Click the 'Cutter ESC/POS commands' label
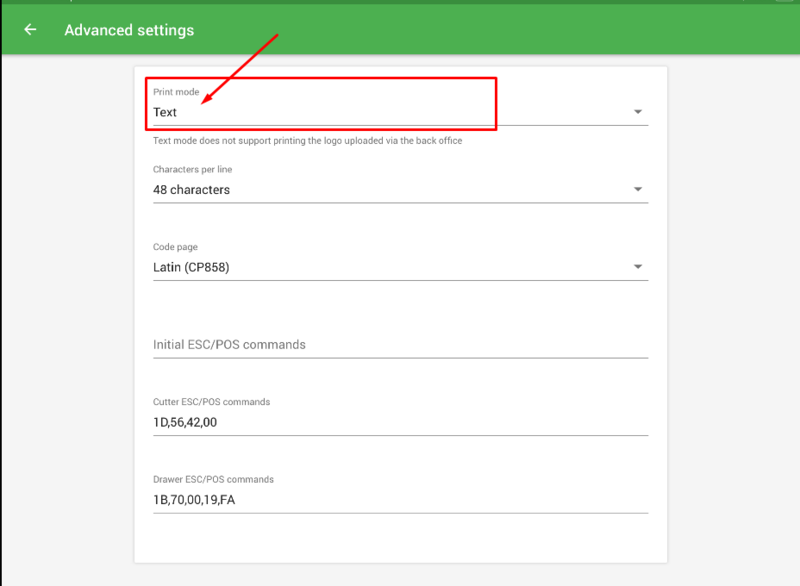800x586 pixels. 211,402
